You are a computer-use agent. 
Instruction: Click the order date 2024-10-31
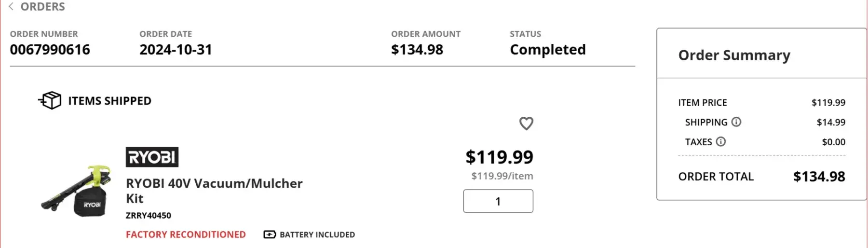click(x=176, y=50)
